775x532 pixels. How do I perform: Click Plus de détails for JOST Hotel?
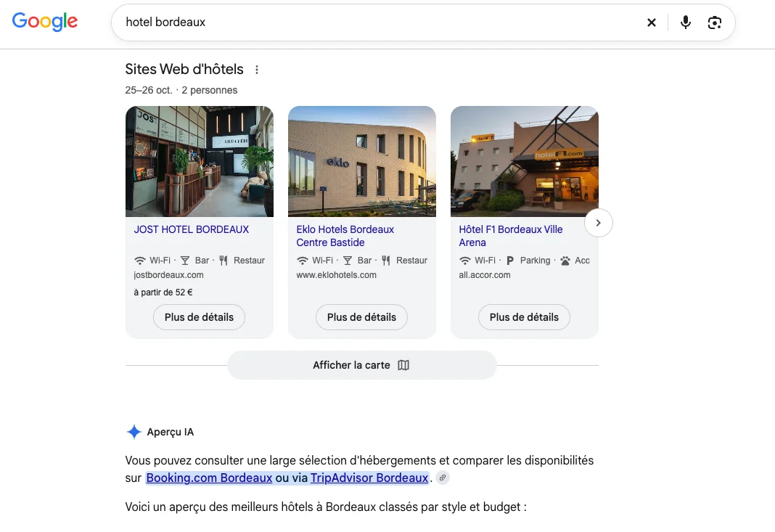click(x=199, y=317)
